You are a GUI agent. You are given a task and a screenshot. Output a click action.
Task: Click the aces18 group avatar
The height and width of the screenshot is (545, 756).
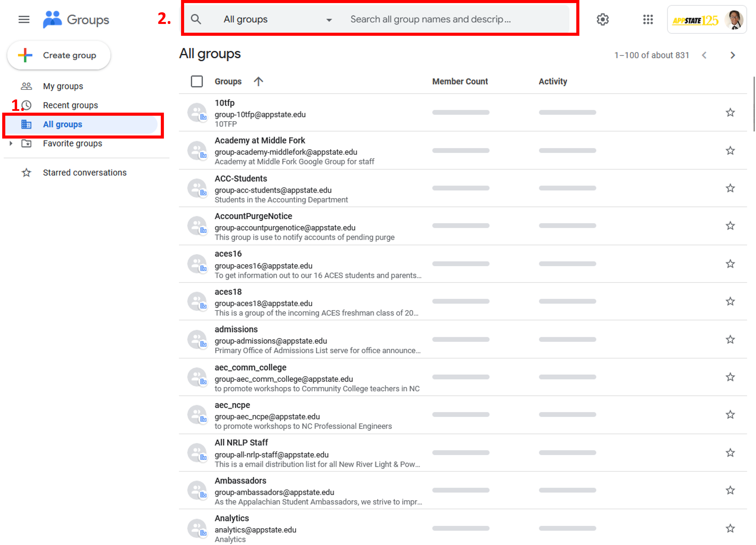click(197, 301)
